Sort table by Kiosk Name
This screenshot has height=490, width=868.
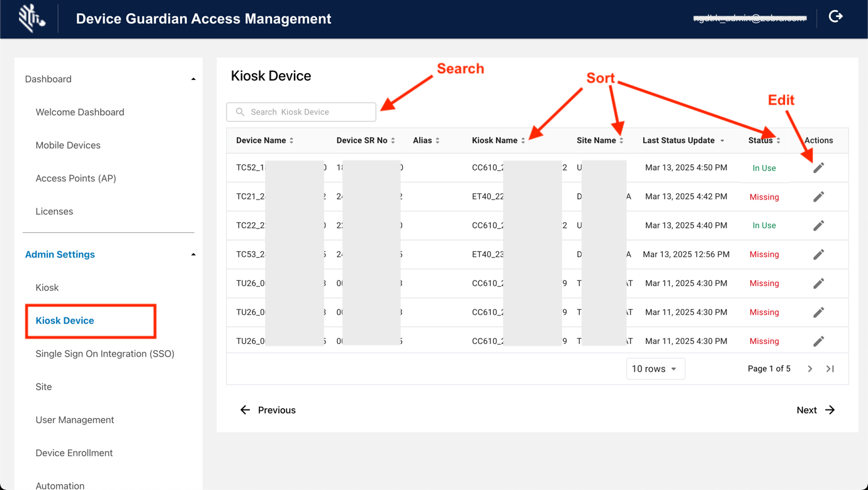click(523, 140)
